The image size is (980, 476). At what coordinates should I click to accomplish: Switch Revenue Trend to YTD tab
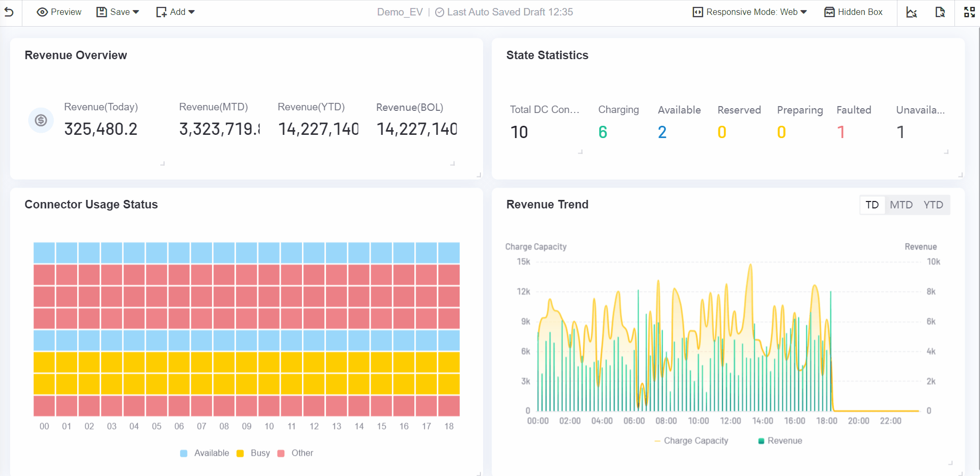click(x=933, y=205)
